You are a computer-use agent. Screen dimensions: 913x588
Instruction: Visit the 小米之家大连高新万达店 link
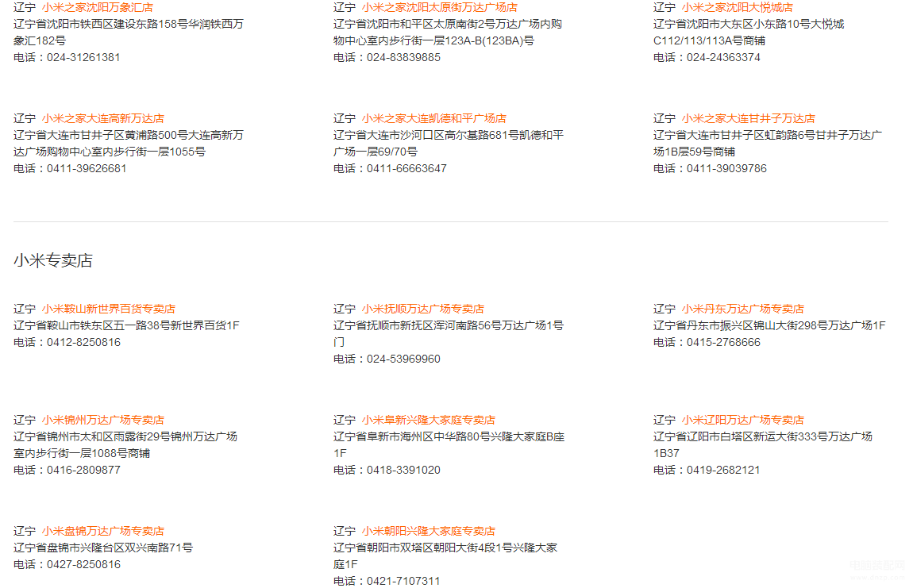click(x=103, y=119)
